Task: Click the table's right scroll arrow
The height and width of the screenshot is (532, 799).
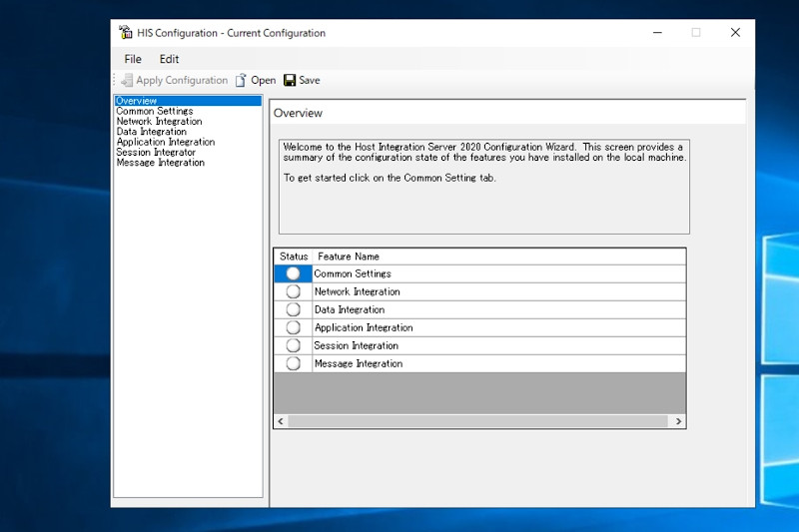Action: point(678,421)
